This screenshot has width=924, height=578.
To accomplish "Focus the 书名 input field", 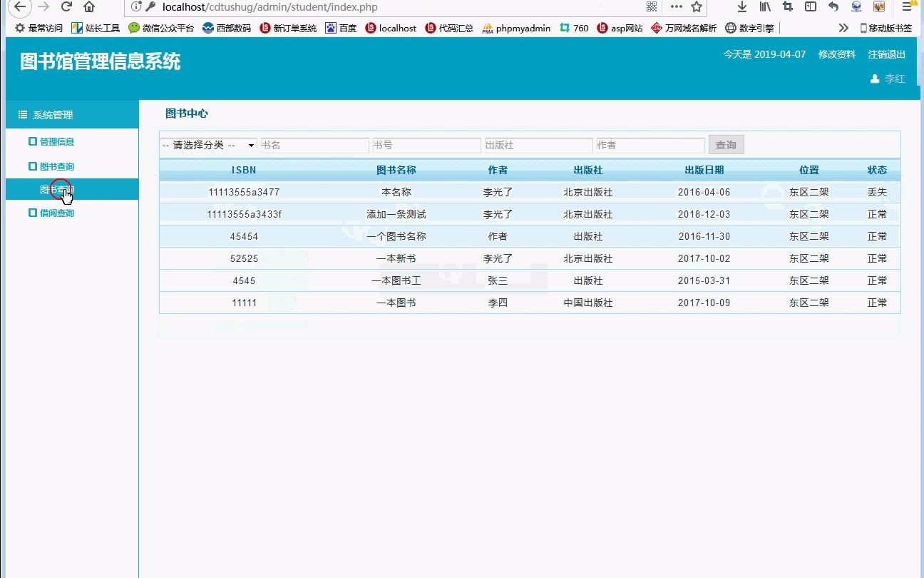I will (315, 145).
